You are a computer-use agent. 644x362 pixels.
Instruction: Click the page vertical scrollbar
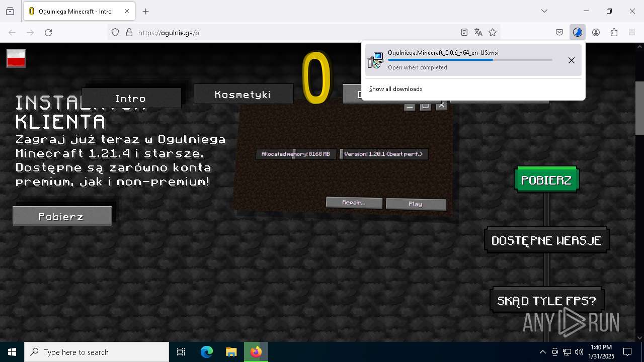coord(639,108)
